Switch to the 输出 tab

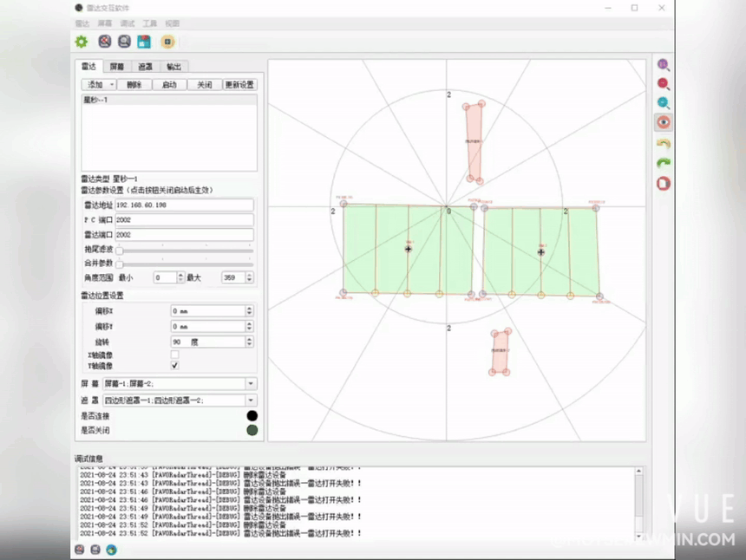tap(174, 67)
